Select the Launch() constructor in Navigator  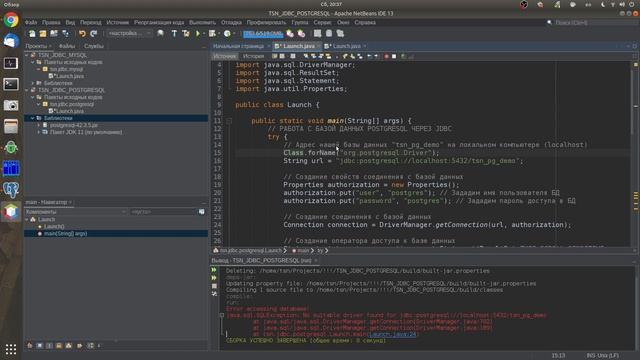pos(54,227)
